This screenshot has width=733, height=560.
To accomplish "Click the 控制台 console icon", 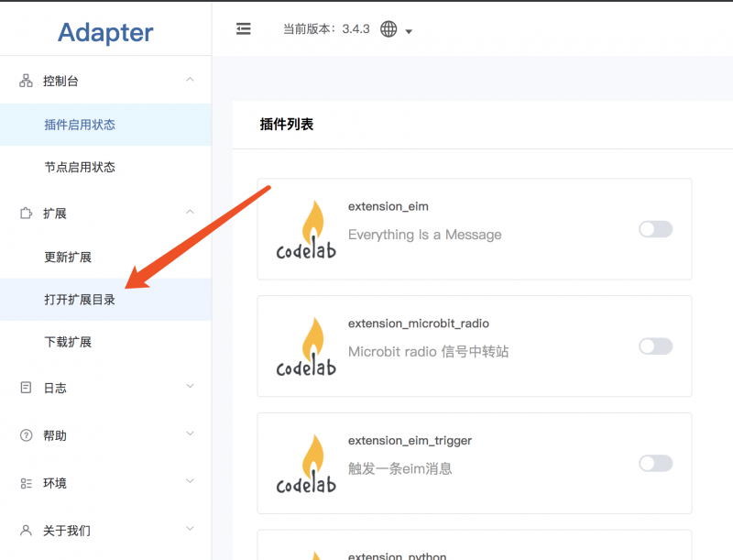I will 27,81.
